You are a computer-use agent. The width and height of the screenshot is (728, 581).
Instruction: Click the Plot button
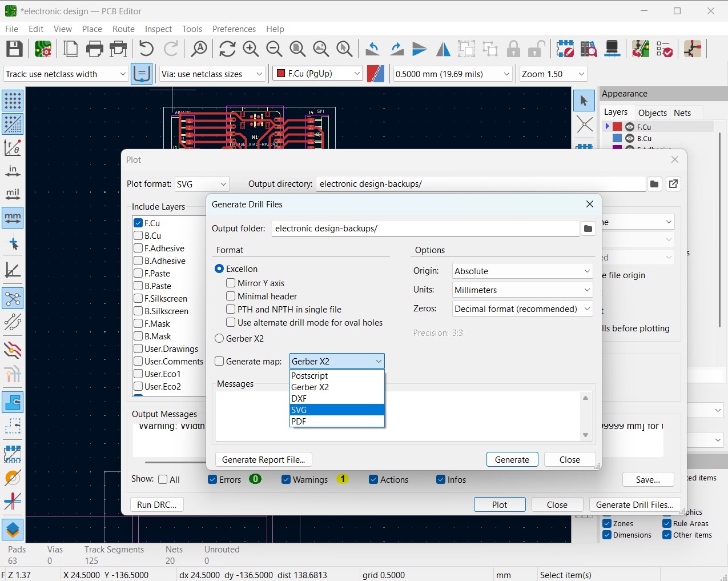[500, 504]
